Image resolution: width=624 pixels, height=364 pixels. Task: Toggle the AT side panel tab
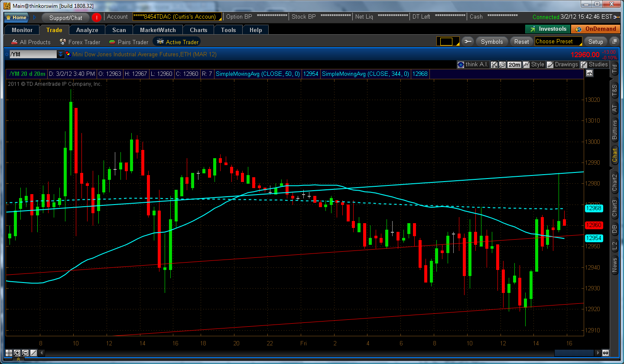[x=614, y=109]
